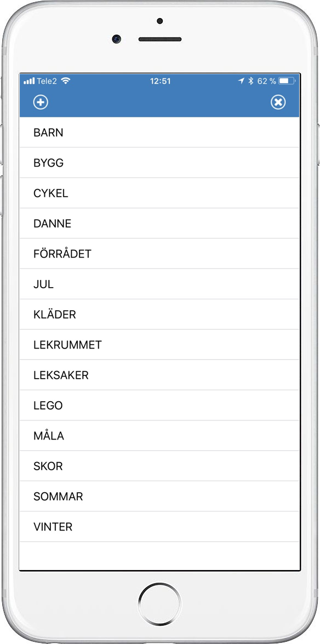The width and height of the screenshot is (320, 644).
Task: Tap the battery indicator icon
Action: (287, 81)
